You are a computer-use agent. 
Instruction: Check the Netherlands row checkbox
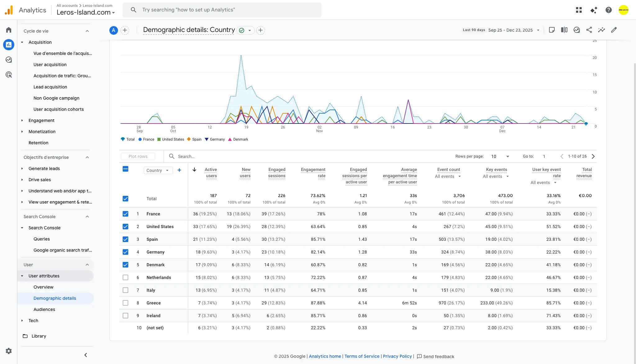click(125, 277)
